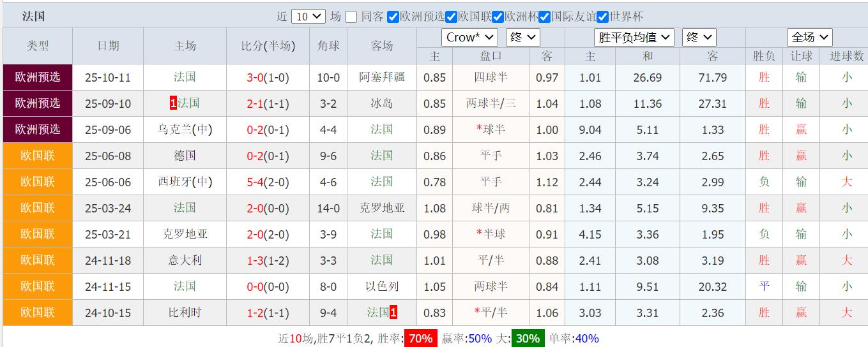Screen dimensions: 868x347
Task: Click the 欧洲预选 label in the 25-10-11 row
Action: click(38, 77)
